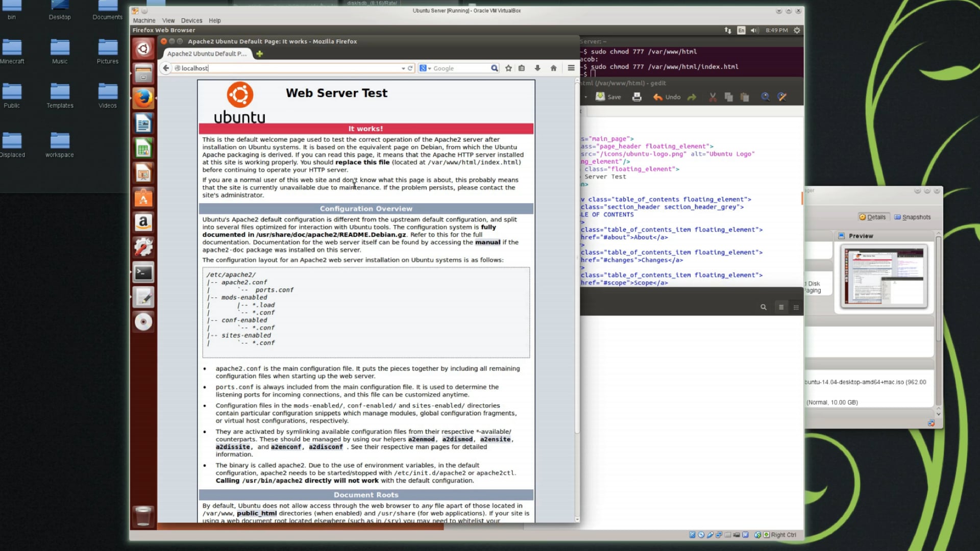Image resolution: width=980 pixels, height=551 pixels.
Task: Click the search magnifier in Firefox search box
Action: 494,68
